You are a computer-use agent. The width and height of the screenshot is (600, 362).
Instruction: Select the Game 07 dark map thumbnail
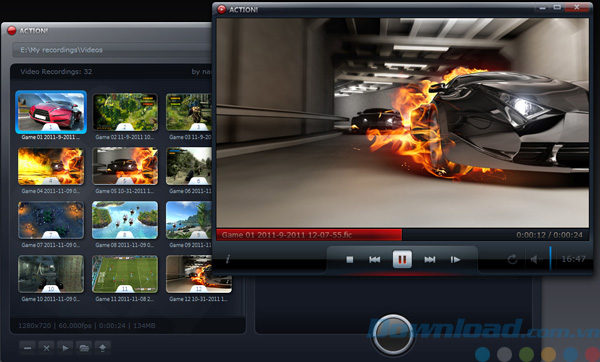pyautogui.click(x=51, y=220)
